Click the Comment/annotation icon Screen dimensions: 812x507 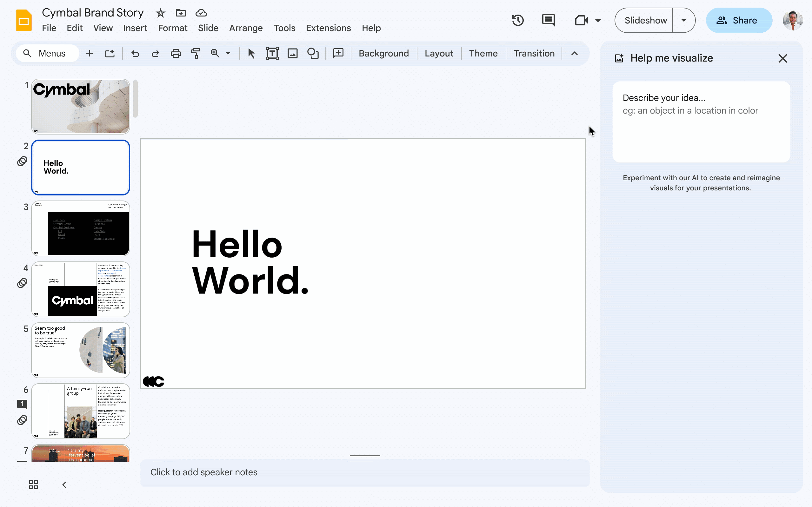pyautogui.click(x=548, y=20)
